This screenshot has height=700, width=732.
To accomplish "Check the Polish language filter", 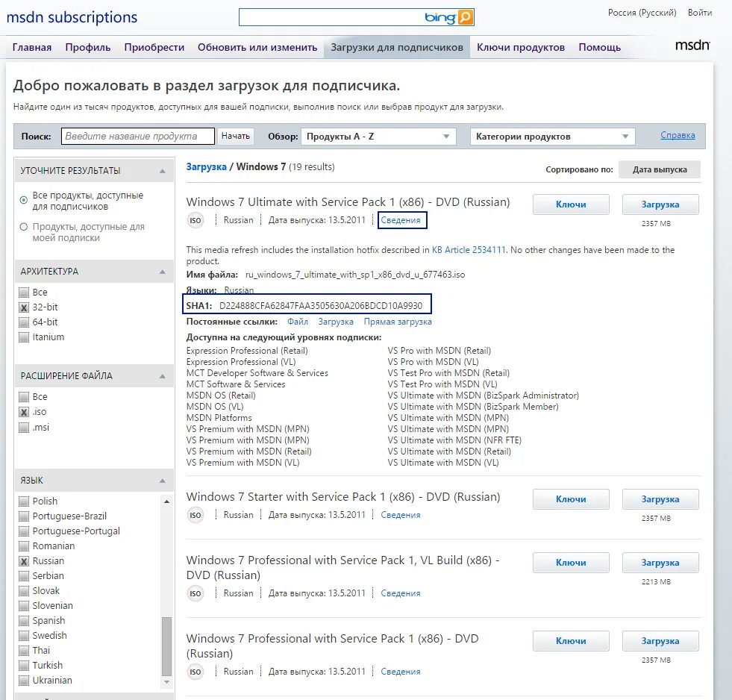I will tap(24, 501).
